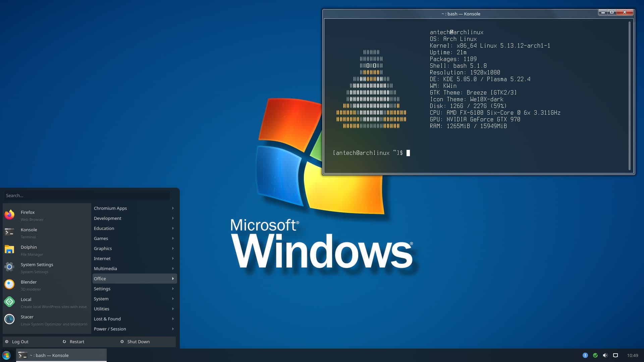The width and height of the screenshot is (644, 362).
Task: Open Local WordPress app icon
Action: [x=9, y=302]
